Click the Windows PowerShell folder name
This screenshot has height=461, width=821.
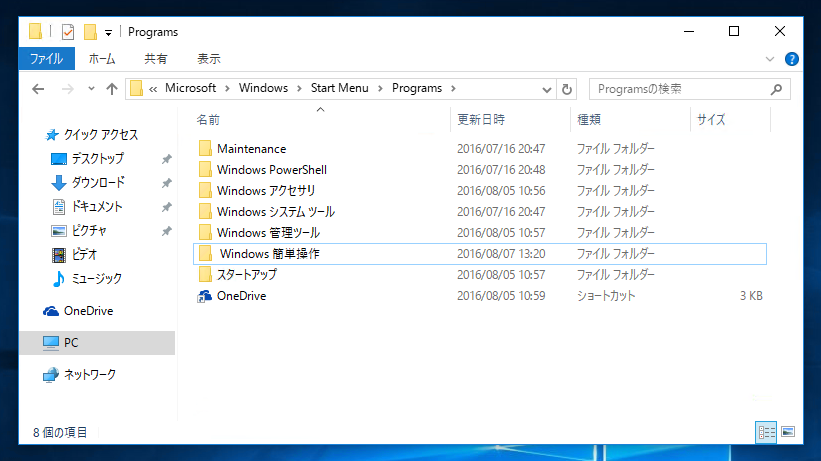tap(272, 170)
